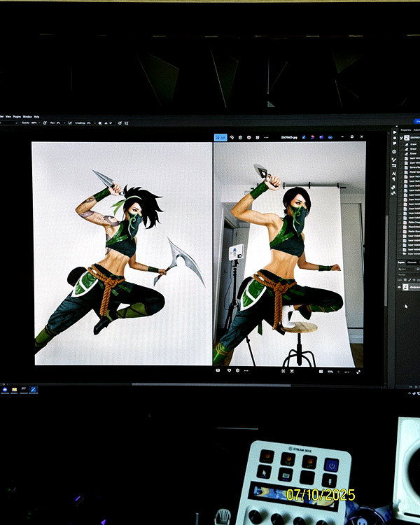Toggle pressure for size icon in options bar
This screenshot has height=525, width=420.
point(120,123)
